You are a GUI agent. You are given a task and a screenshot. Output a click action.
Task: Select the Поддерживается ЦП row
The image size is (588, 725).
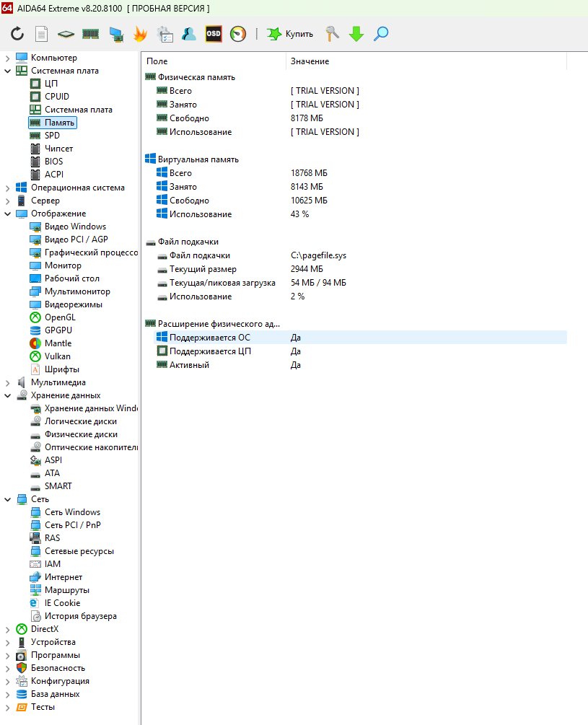coord(360,351)
